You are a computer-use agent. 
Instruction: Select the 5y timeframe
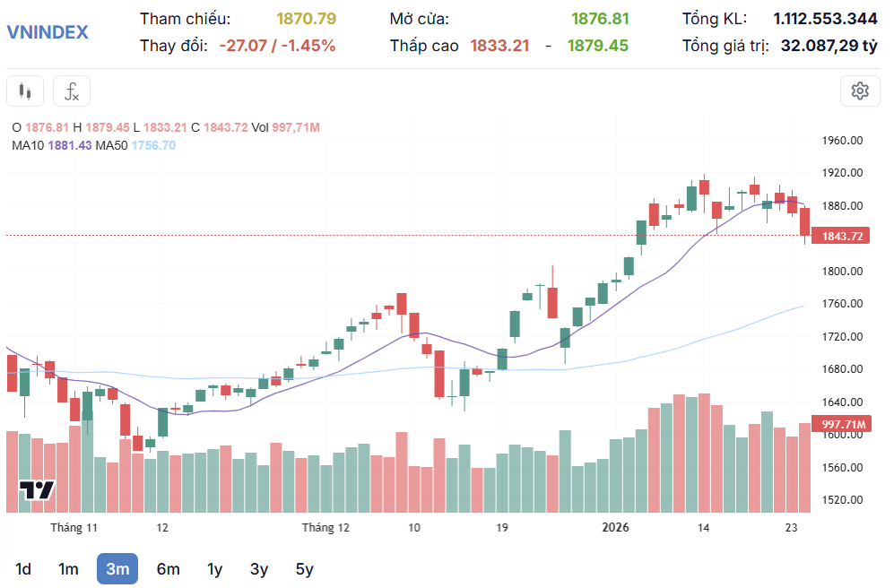pos(305,568)
